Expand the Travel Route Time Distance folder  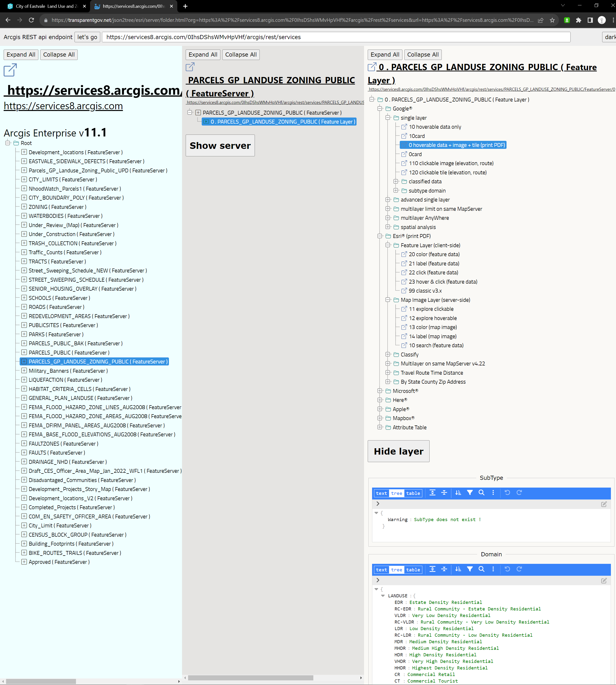388,372
